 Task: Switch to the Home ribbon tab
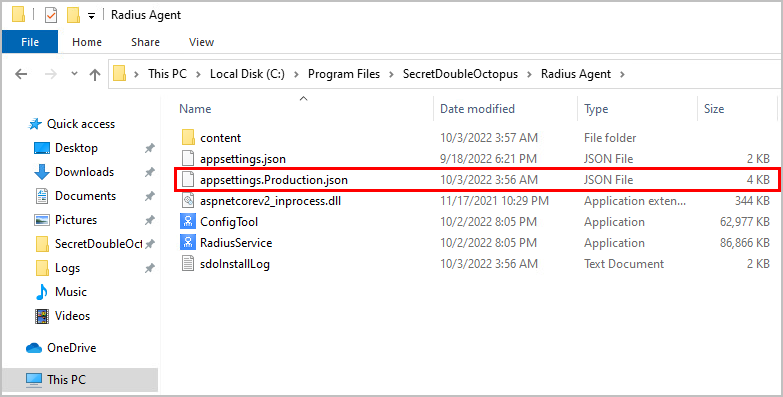(87, 42)
